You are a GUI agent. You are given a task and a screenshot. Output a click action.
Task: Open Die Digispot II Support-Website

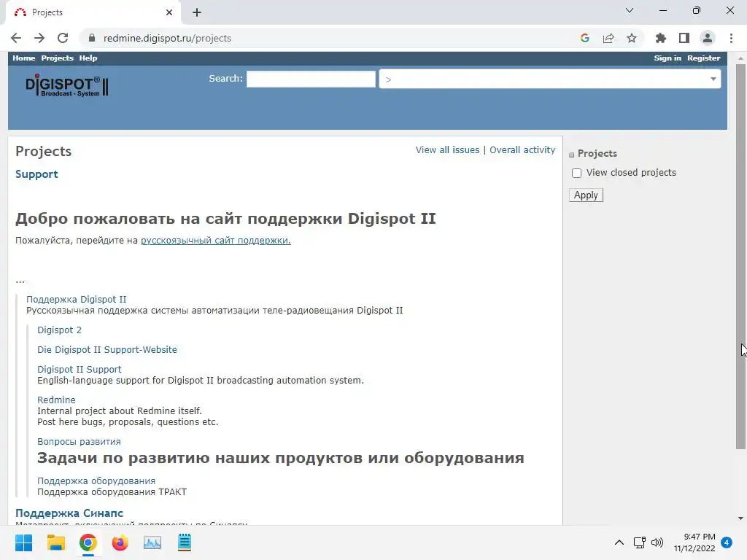(107, 349)
